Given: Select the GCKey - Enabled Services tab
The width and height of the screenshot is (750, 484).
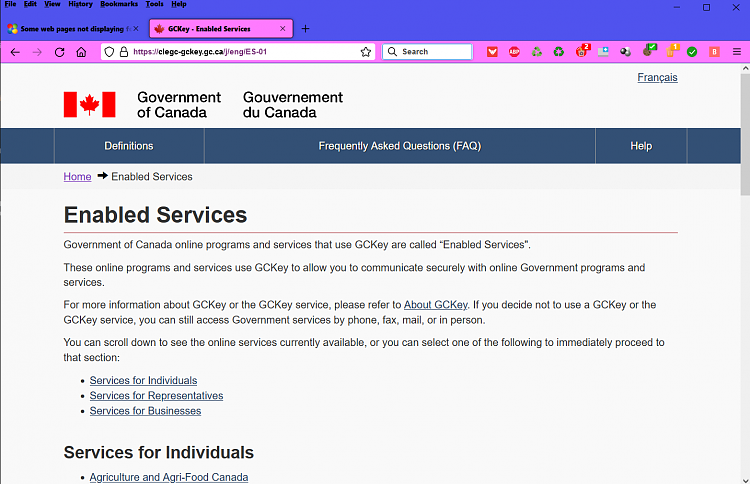Looking at the screenshot, I should (x=221, y=29).
